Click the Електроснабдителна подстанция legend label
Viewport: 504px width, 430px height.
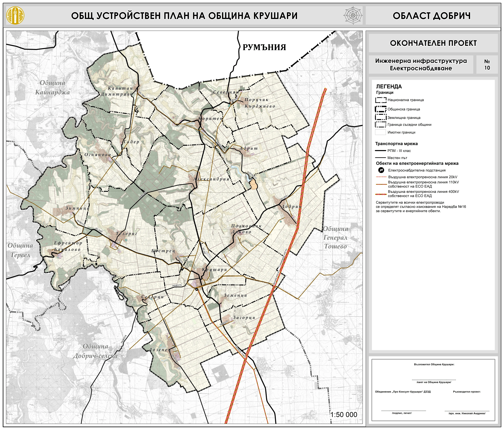(x=417, y=170)
